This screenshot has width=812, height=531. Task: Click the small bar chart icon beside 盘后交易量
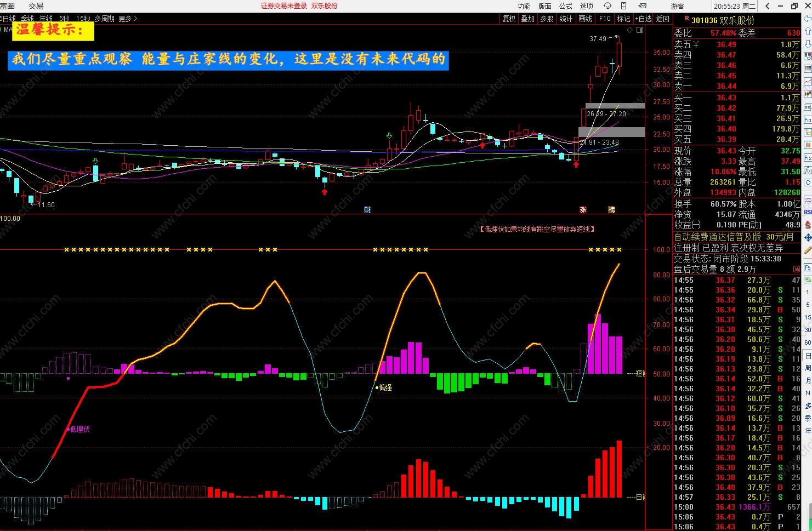coord(796,270)
